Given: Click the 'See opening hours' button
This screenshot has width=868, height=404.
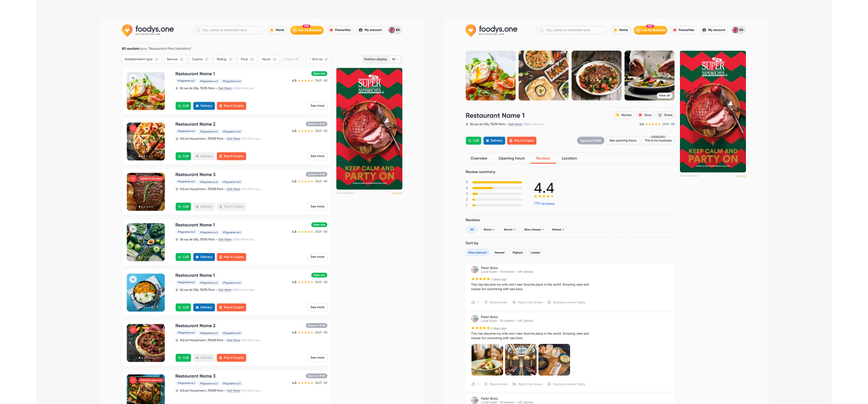Looking at the screenshot, I should tap(623, 141).
